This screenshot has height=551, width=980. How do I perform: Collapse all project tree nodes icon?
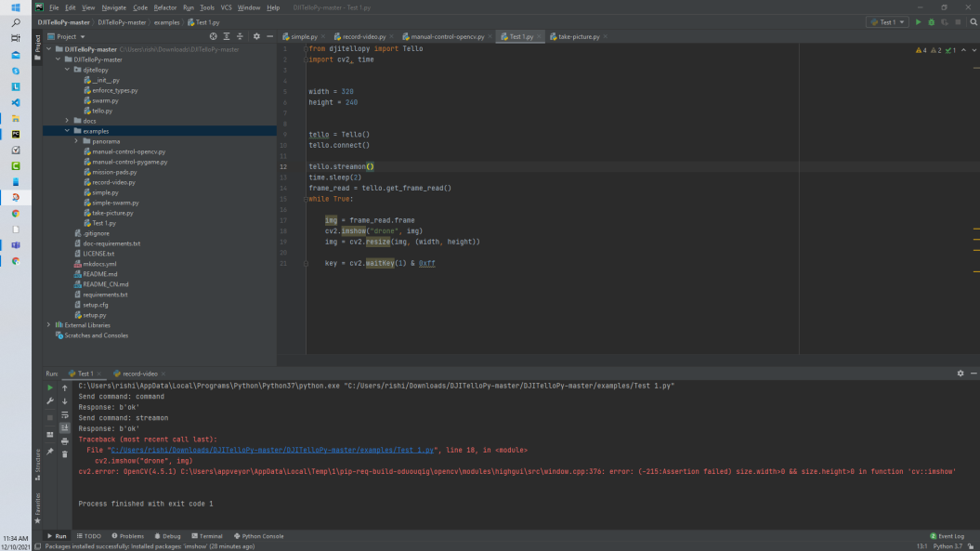tap(240, 36)
